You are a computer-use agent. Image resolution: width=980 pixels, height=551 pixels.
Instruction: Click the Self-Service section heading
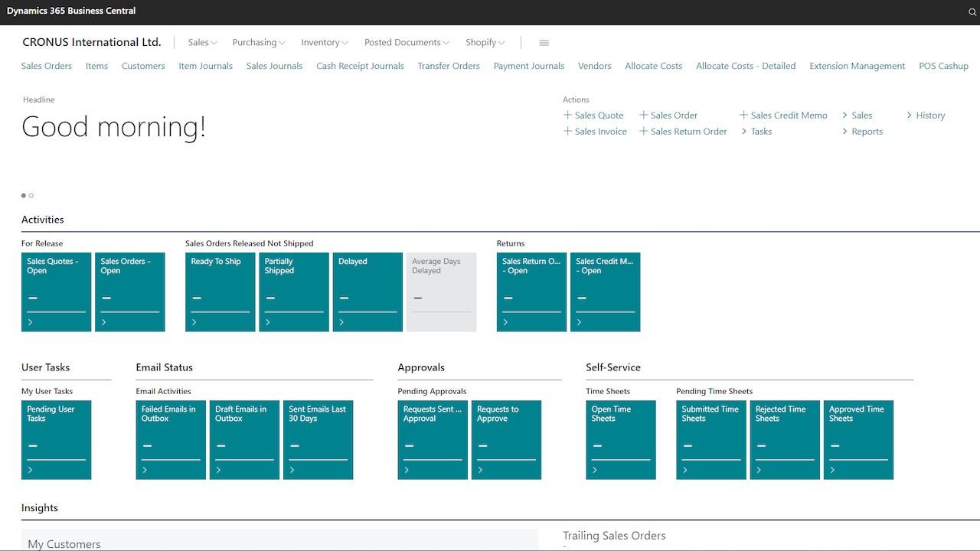[x=613, y=367]
